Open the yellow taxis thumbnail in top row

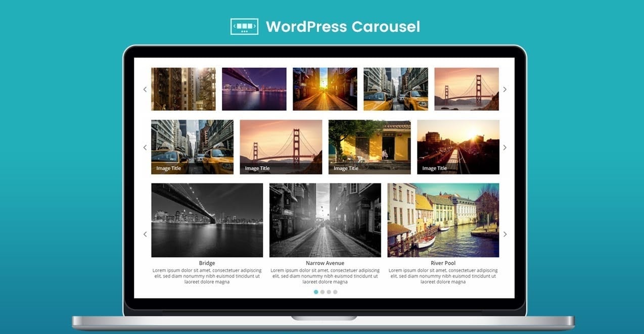point(396,89)
